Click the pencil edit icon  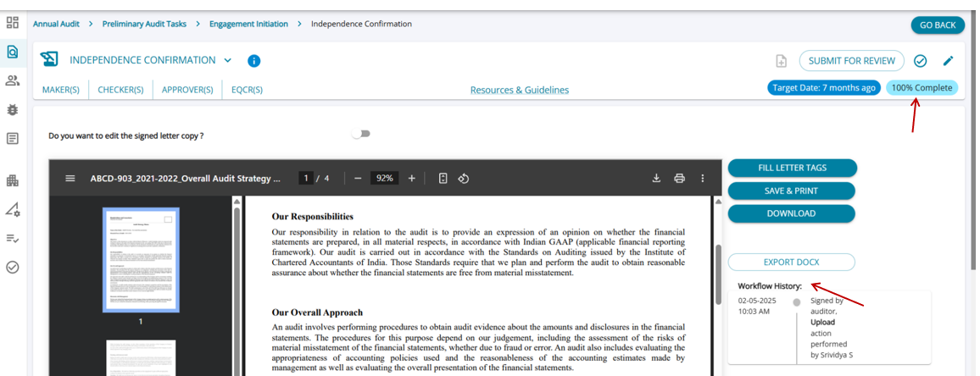click(x=948, y=61)
